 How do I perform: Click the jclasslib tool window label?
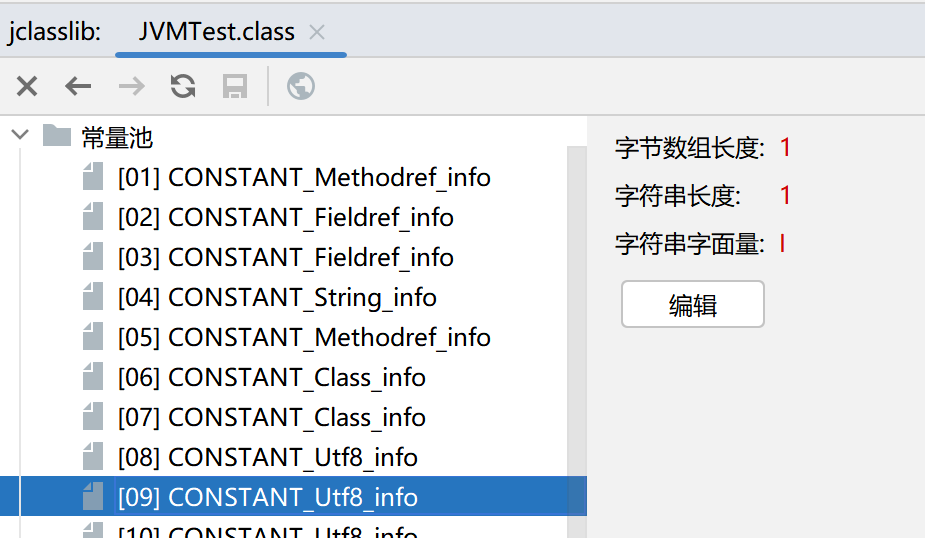tap(54, 31)
